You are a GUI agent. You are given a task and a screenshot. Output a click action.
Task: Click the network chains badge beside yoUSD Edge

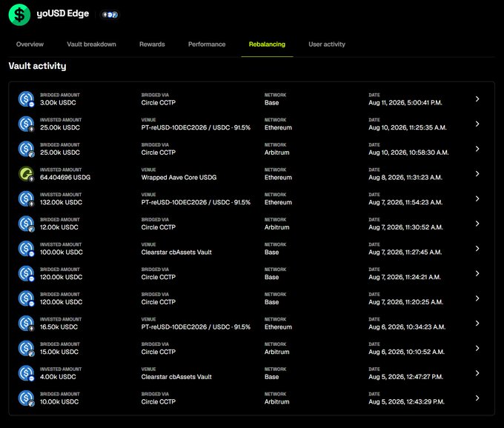[x=110, y=15]
